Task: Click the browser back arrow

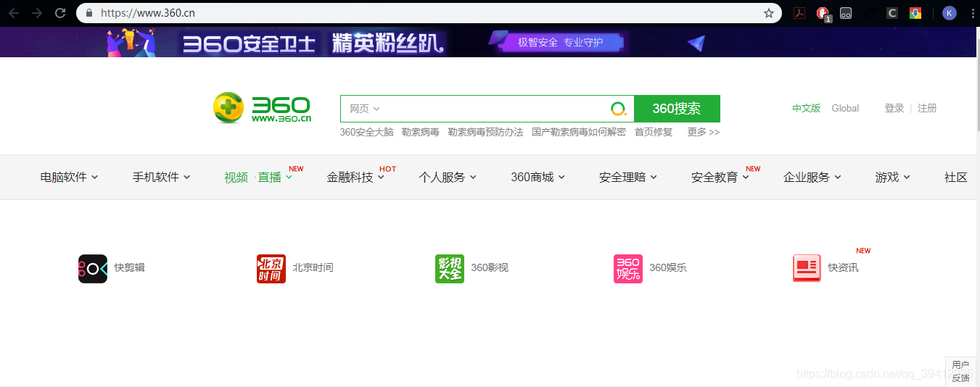Action: click(x=14, y=13)
